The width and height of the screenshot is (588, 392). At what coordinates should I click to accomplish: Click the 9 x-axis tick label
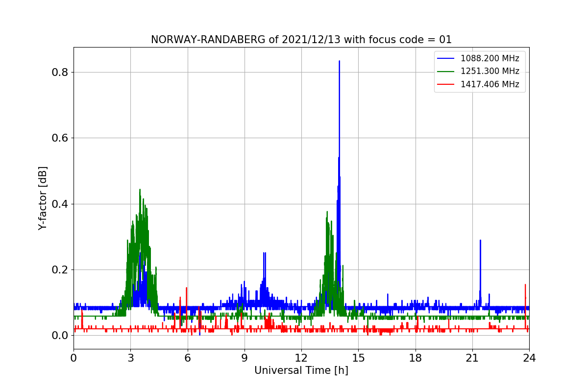pyautogui.click(x=245, y=358)
